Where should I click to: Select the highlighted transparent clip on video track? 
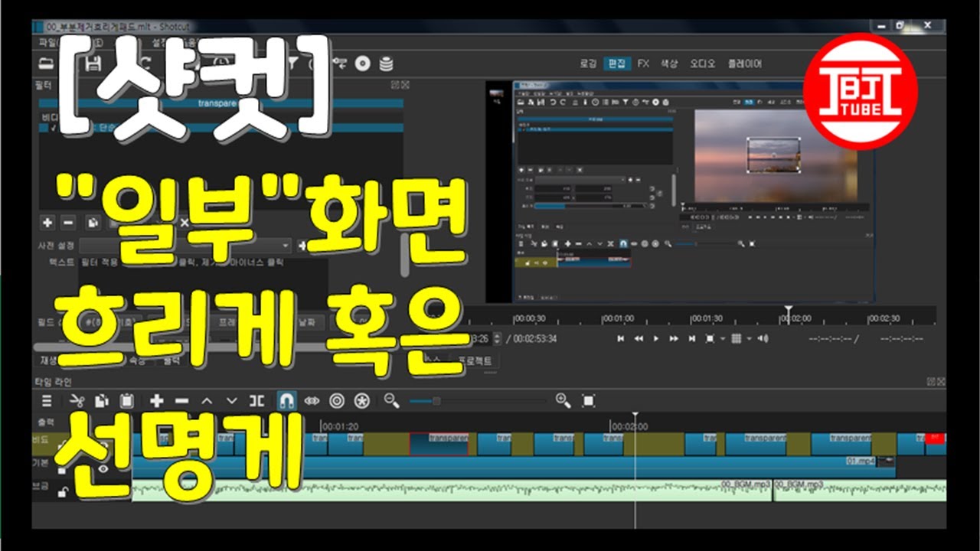point(439,445)
